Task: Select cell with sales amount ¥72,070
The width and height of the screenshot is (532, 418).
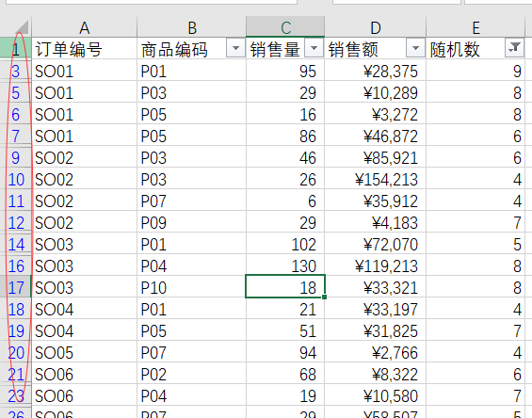Action: pos(376,244)
